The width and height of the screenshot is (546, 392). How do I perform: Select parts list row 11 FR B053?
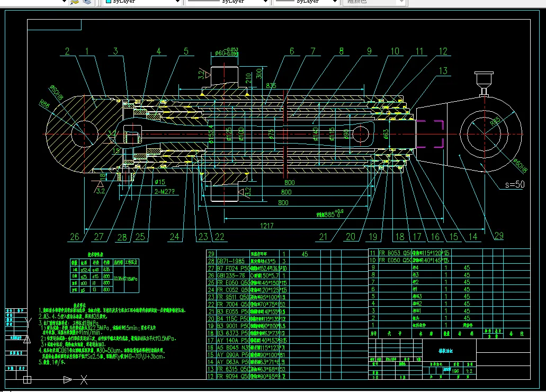pos(449,253)
